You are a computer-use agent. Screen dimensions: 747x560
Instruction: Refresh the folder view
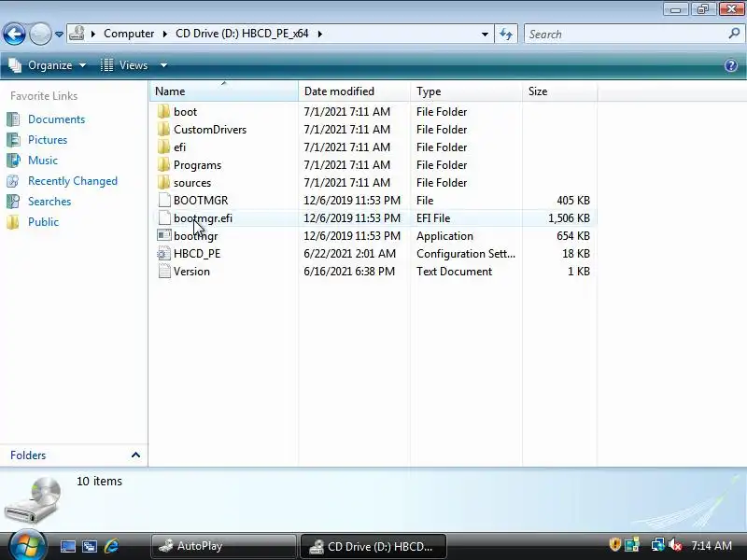506,35
